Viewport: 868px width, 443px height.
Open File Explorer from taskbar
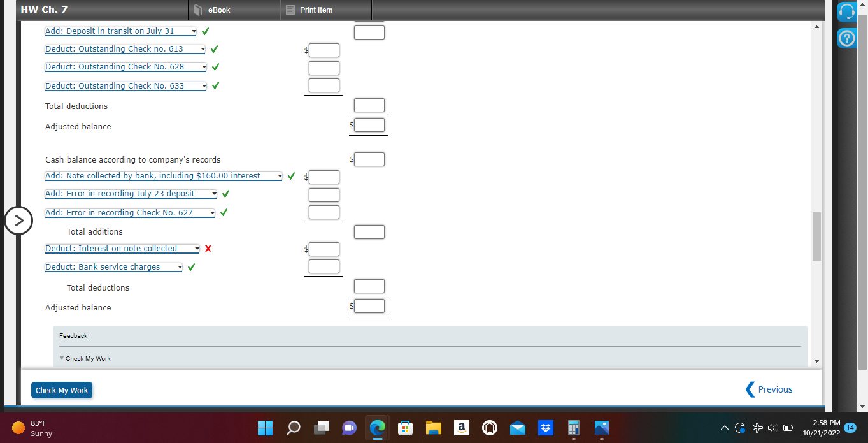coord(434,428)
